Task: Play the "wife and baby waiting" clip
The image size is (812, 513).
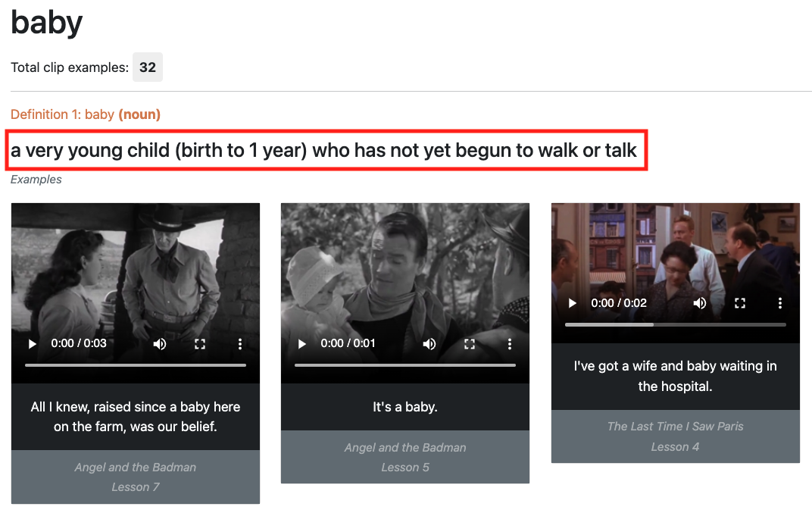Action: click(572, 303)
